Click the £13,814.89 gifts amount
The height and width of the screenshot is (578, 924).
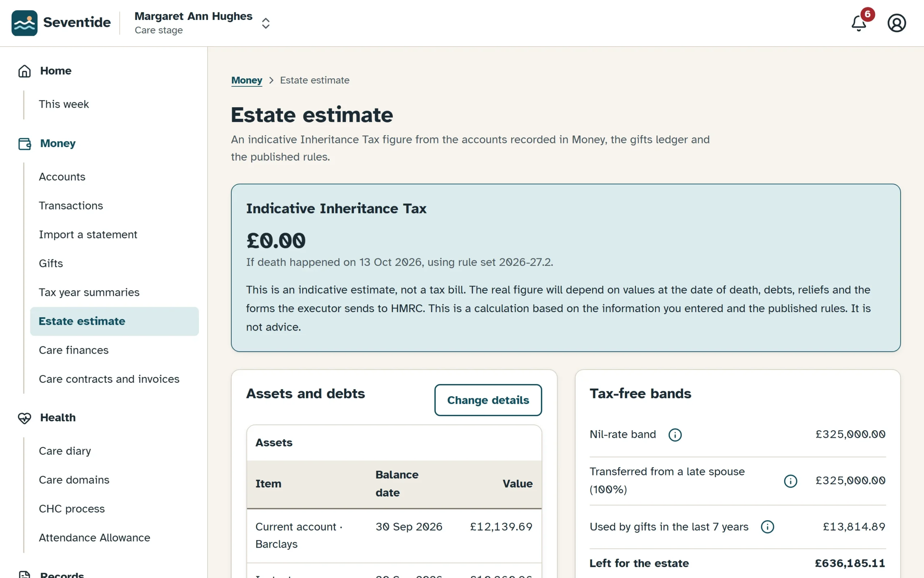(x=854, y=527)
